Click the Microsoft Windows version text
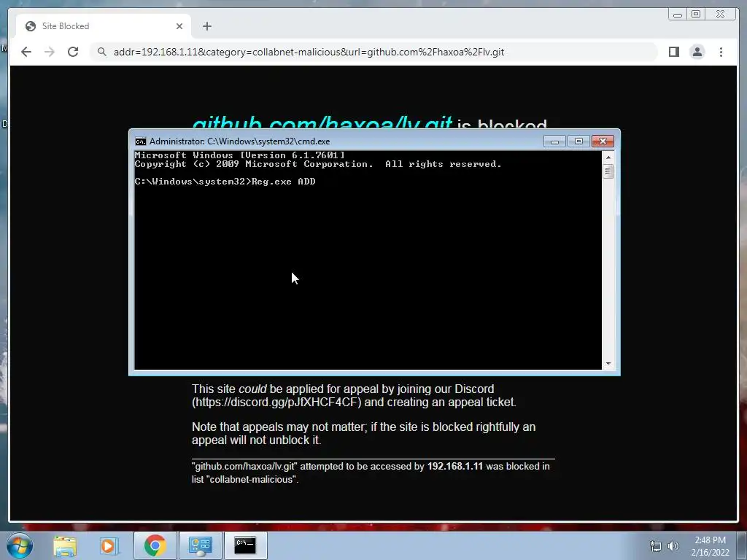 pyautogui.click(x=239, y=155)
